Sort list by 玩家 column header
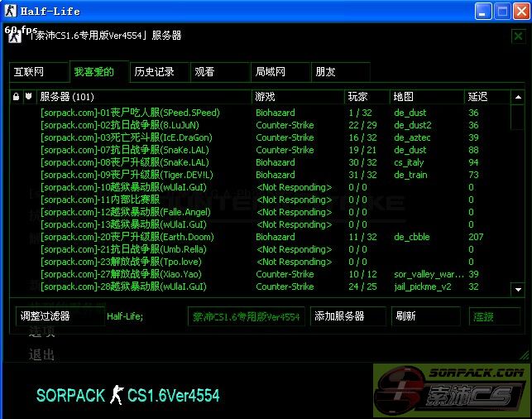The image size is (532, 419). [x=357, y=97]
